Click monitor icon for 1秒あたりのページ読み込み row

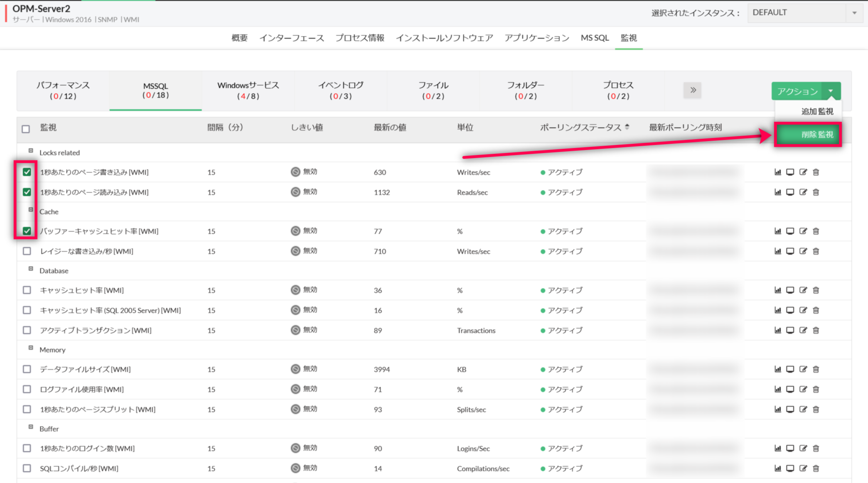coord(790,192)
